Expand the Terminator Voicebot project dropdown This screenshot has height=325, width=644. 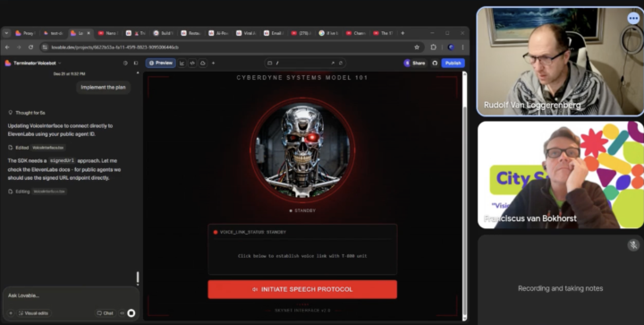click(x=60, y=64)
